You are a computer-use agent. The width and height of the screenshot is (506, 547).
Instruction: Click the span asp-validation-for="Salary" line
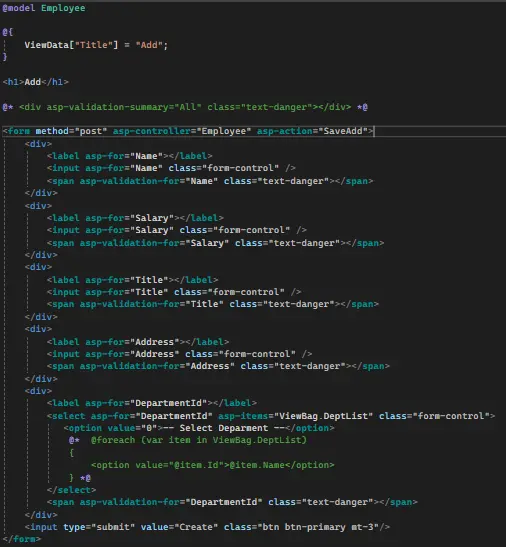215,243
